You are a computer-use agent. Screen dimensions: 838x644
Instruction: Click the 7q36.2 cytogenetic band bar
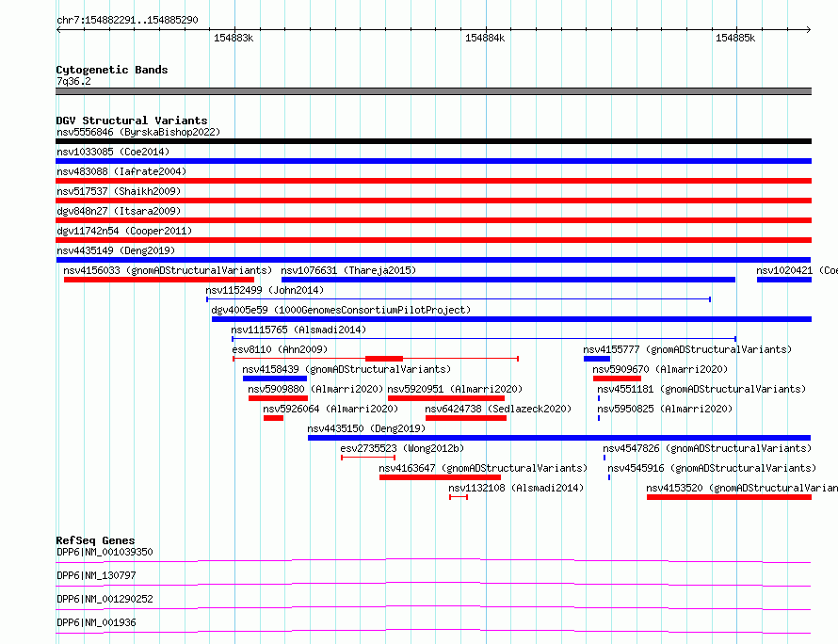coord(433,91)
